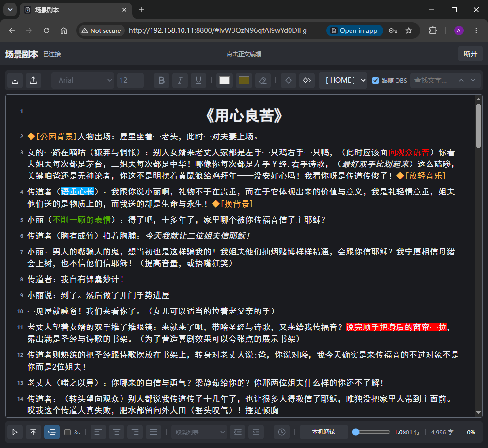
Task: Open the password manager key icon
Action: click(393, 30)
